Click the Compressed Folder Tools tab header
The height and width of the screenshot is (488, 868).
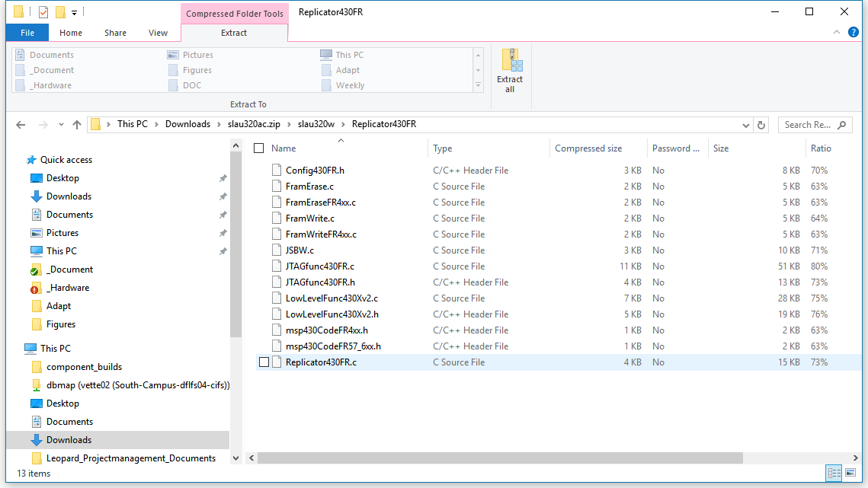235,13
